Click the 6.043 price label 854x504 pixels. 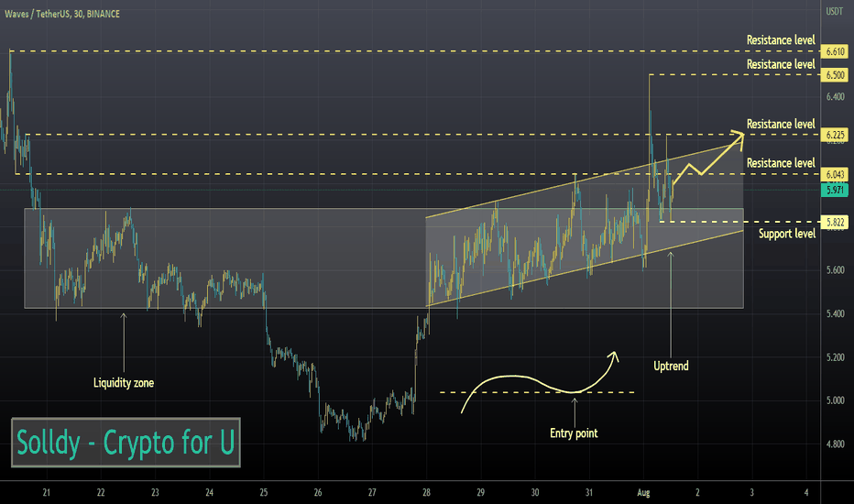pyautogui.click(x=835, y=175)
